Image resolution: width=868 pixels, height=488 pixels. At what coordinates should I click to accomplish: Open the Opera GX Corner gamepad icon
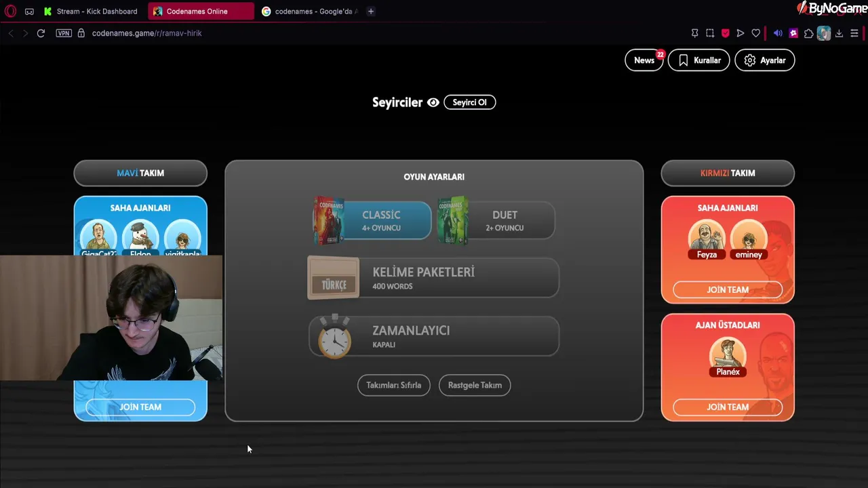29,12
